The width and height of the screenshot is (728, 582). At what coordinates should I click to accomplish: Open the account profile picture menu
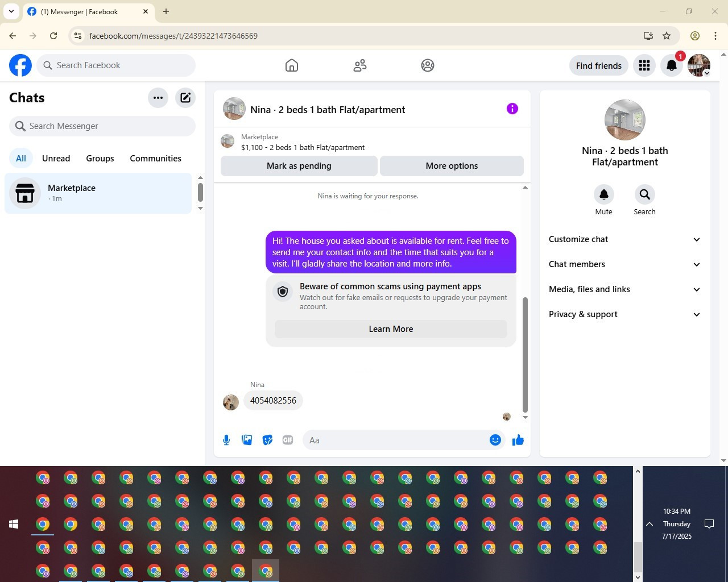point(699,65)
